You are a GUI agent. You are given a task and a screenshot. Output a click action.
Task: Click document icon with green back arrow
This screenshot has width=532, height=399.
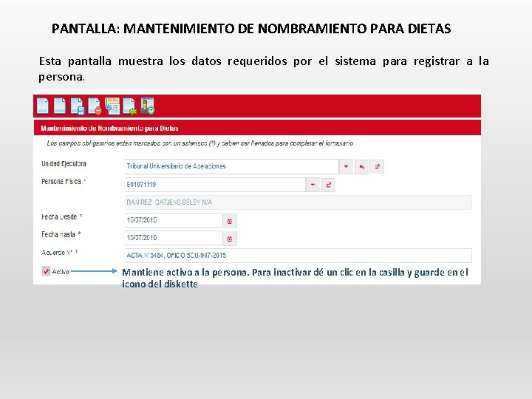click(x=130, y=106)
